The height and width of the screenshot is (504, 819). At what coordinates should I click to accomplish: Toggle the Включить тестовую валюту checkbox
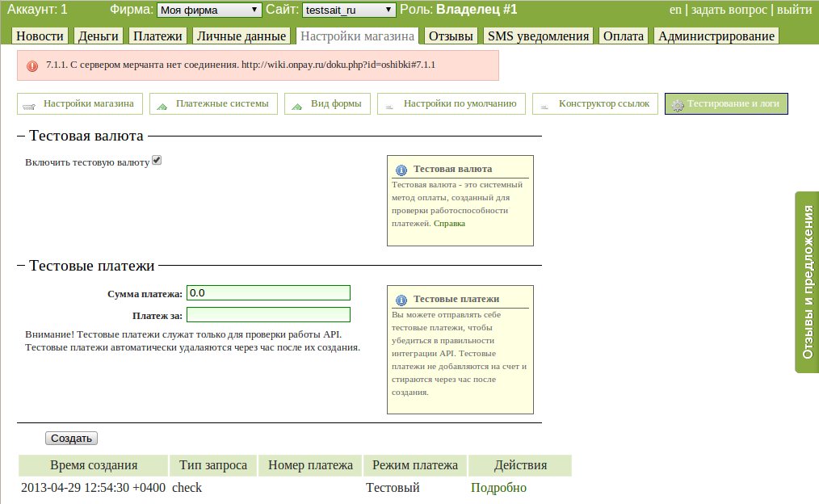click(157, 161)
